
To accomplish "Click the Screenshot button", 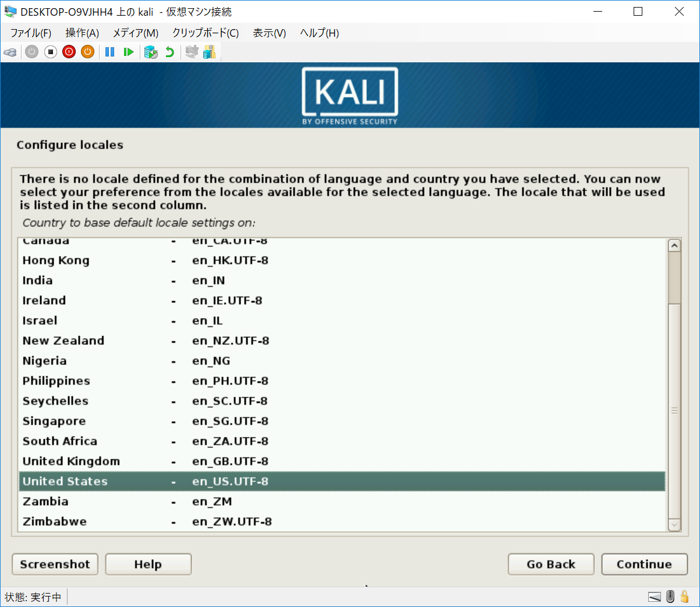I will pos(55,564).
